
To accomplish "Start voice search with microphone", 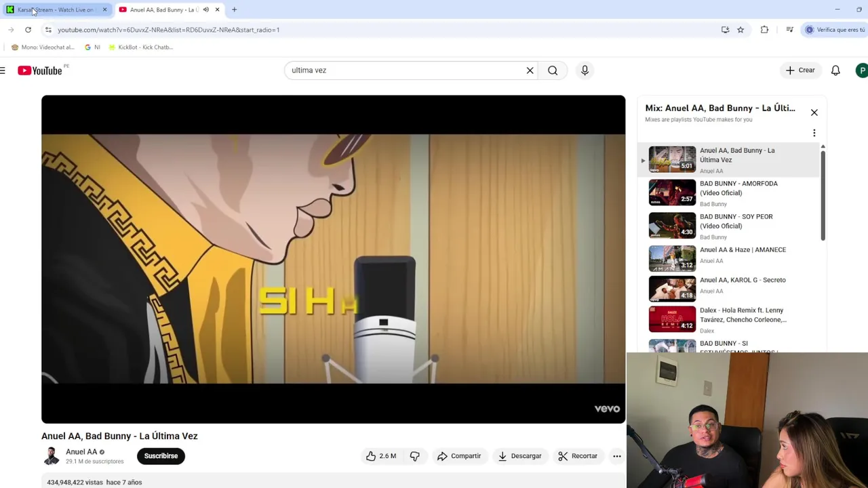I will [x=585, y=70].
